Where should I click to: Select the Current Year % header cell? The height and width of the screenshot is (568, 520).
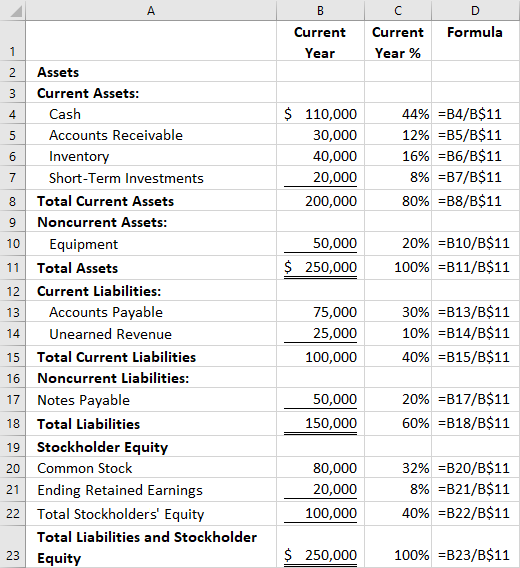[x=398, y=42]
